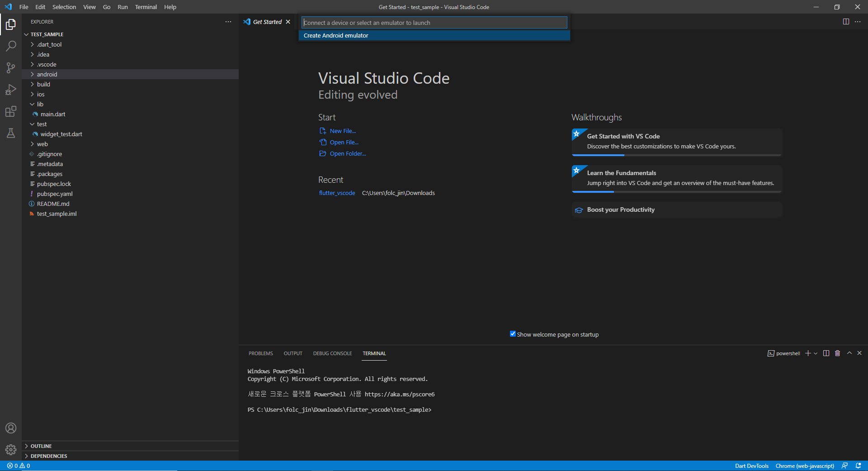The height and width of the screenshot is (471, 868).
Task: Click Chrome (web-javascript) device selector
Action: [x=805, y=466]
